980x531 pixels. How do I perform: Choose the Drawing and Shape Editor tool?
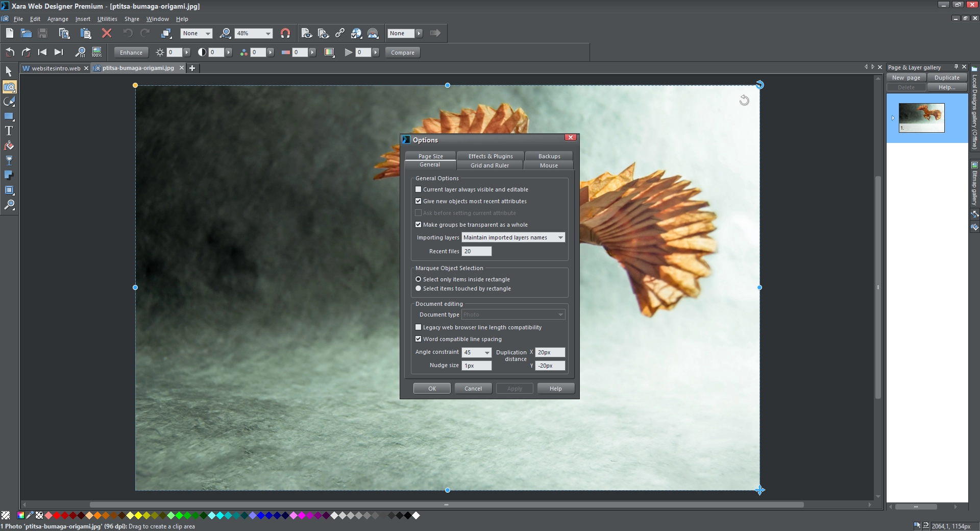(x=9, y=102)
